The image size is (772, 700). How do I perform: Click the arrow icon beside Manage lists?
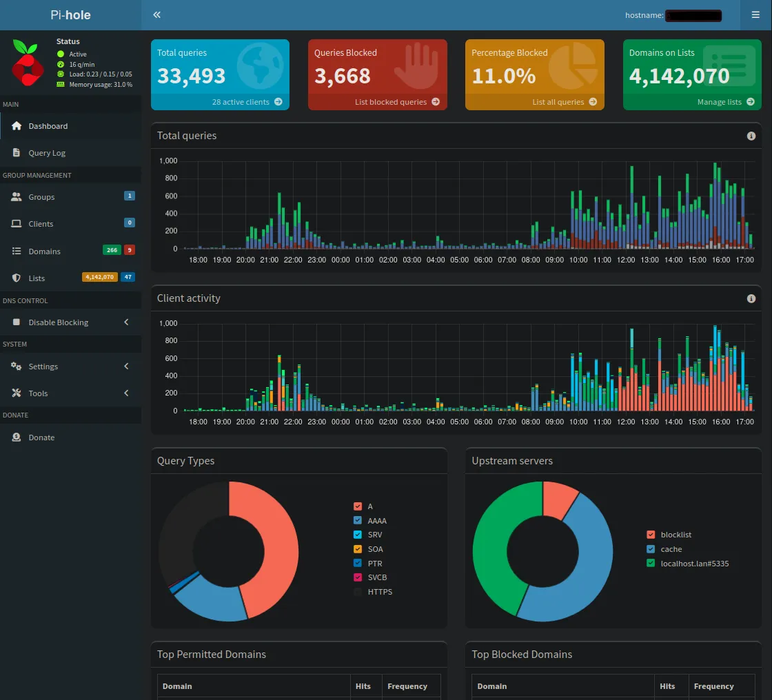751,101
